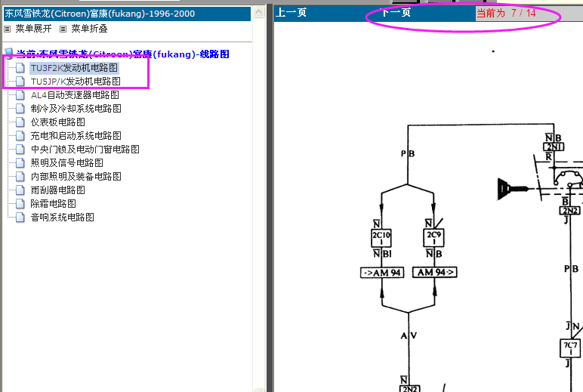Click the page icon beside 除霜电路图
The height and width of the screenshot is (392, 583).
pos(20,203)
